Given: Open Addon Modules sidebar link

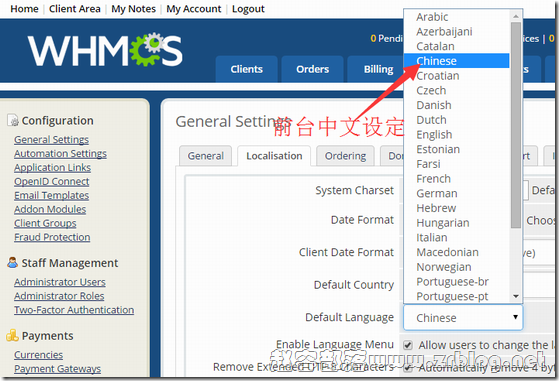Looking at the screenshot, I should click(50, 209).
